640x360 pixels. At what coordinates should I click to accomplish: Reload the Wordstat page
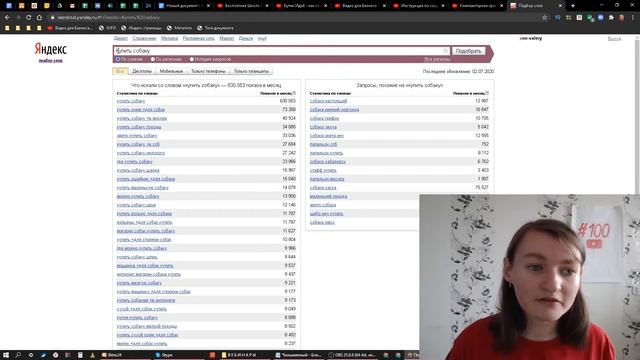point(29,18)
